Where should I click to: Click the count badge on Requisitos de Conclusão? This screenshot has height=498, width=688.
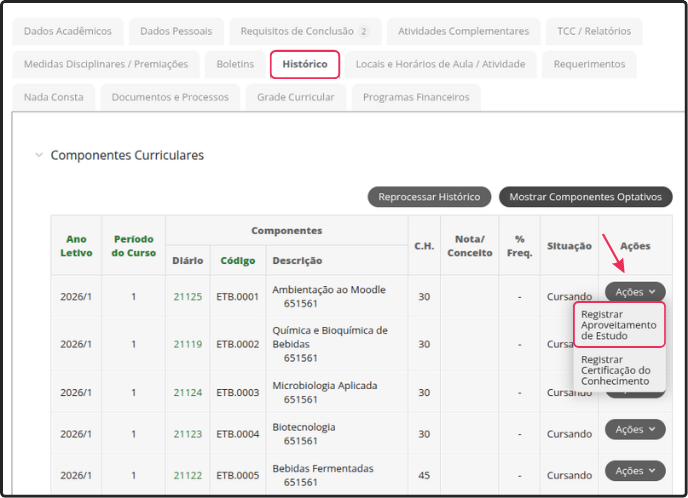tap(363, 32)
